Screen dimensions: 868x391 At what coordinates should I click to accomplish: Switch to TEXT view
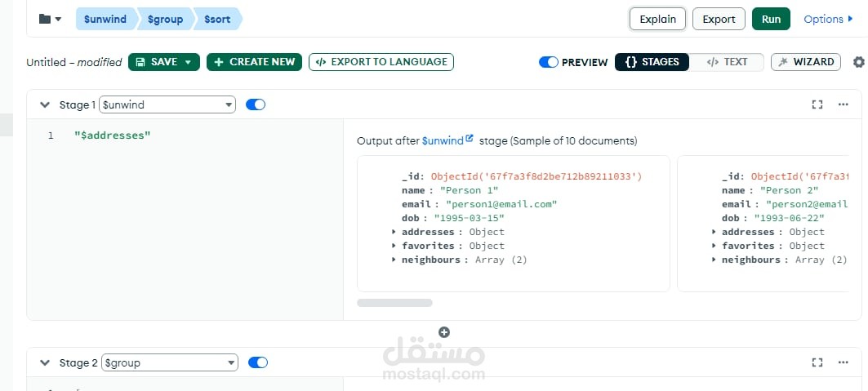point(727,62)
